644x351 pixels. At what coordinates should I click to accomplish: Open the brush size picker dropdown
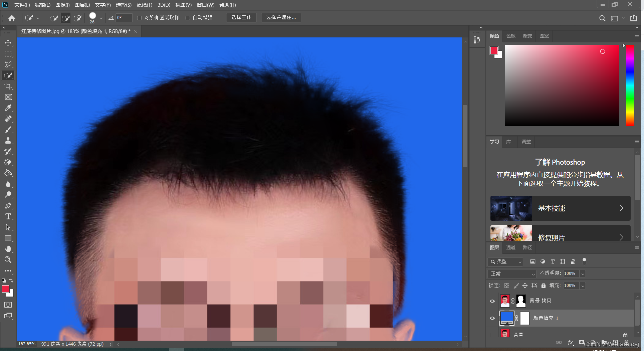(101, 18)
